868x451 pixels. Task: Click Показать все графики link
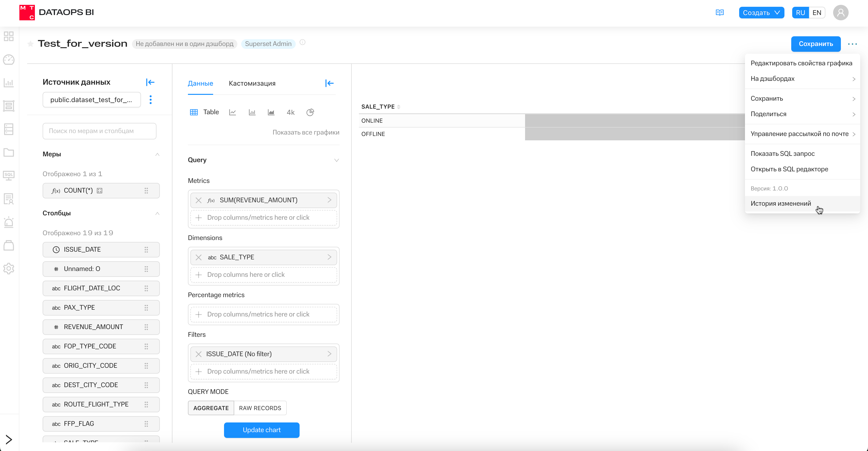pos(306,132)
